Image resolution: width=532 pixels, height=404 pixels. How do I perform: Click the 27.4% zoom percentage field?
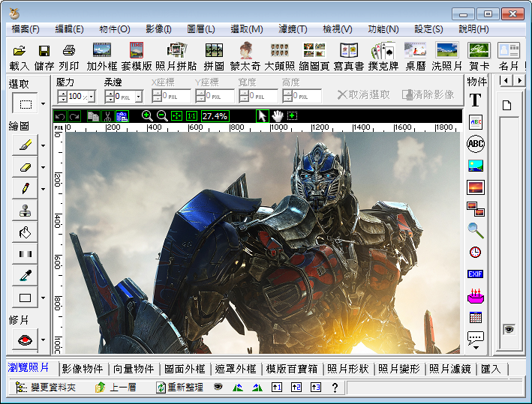(215, 116)
